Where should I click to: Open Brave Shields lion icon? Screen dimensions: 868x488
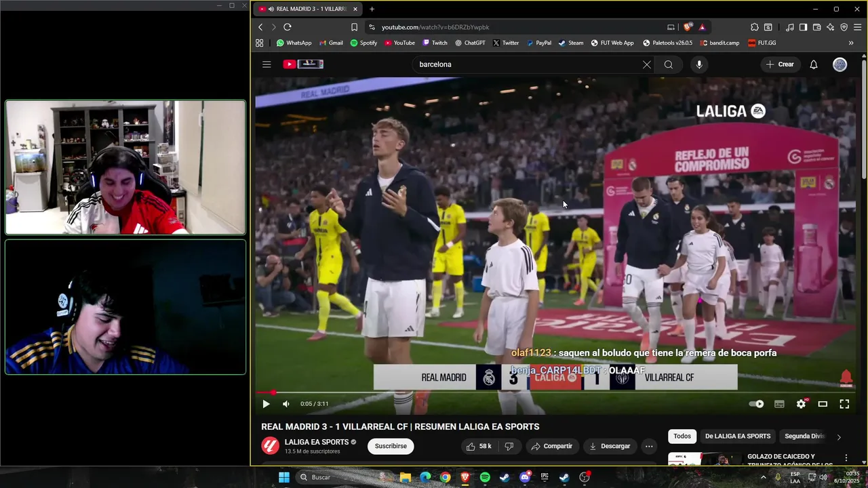click(688, 27)
